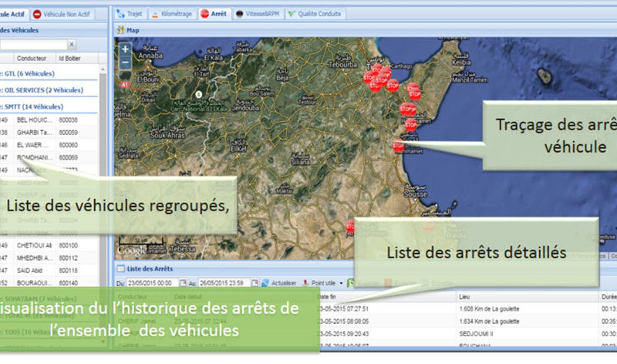Open the end date calendar picker
The width and height of the screenshot is (617, 364).
255,283
